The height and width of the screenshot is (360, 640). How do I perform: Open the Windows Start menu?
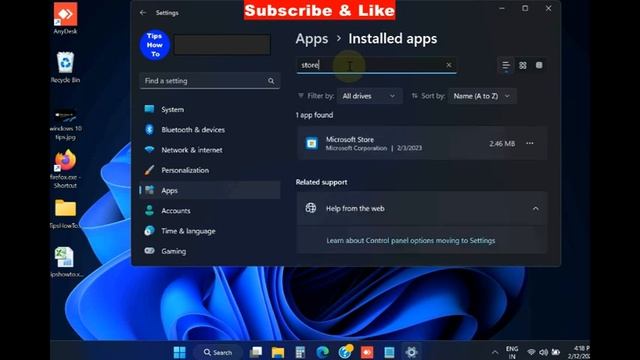tap(179, 352)
